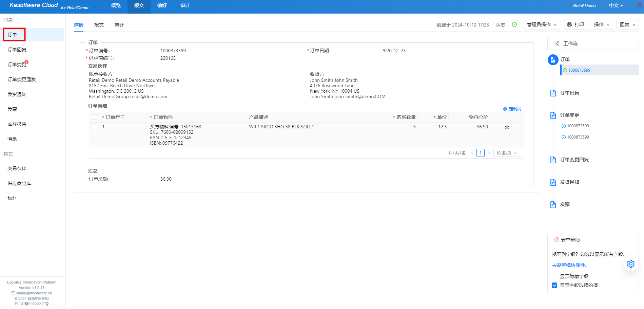Click the green status check icon
This screenshot has height=309, width=644.
coord(514,24)
